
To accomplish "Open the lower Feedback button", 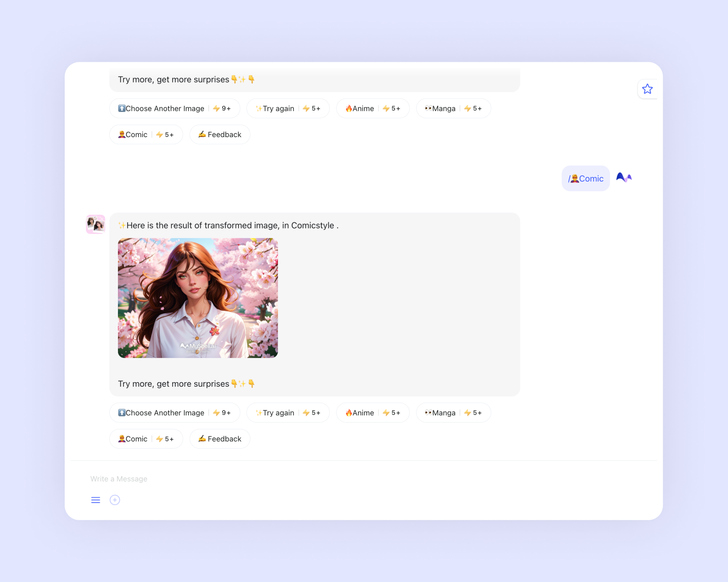I will [x=220, y=439].
